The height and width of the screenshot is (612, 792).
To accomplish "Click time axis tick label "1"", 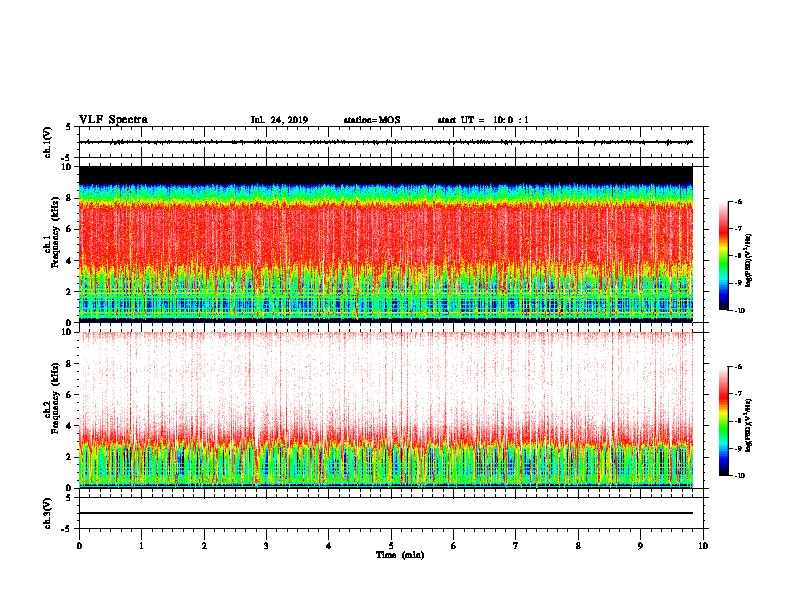I will pyautogui.click(x=141, y=546).
